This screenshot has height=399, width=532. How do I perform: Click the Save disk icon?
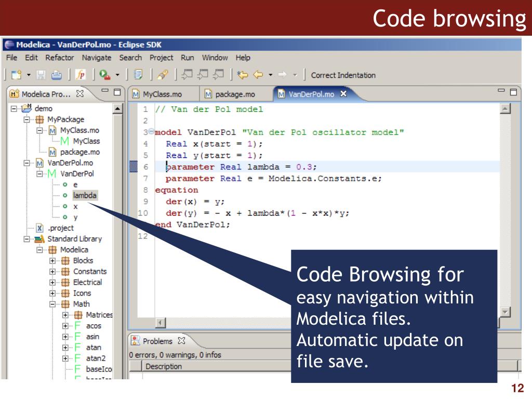click(41, 75)
